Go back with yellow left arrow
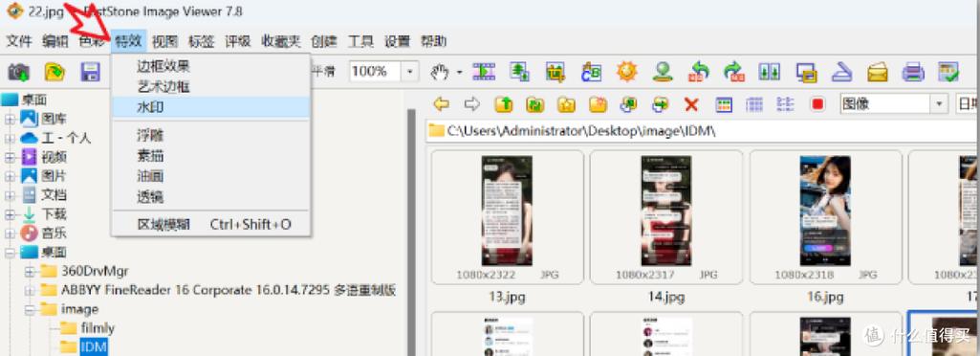This screenshot has width=980, height=356. pyautogui.click(x=442, y=104)
